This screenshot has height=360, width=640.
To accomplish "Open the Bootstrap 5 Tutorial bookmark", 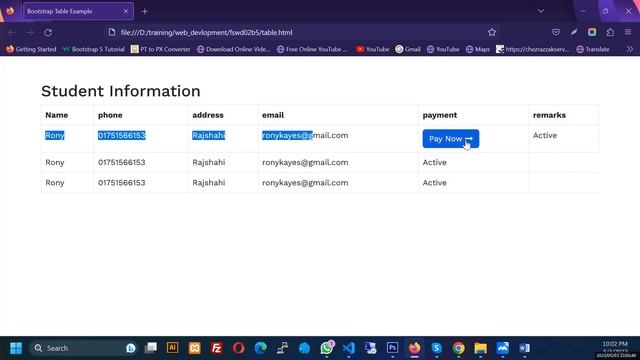I will coord(93,49).
